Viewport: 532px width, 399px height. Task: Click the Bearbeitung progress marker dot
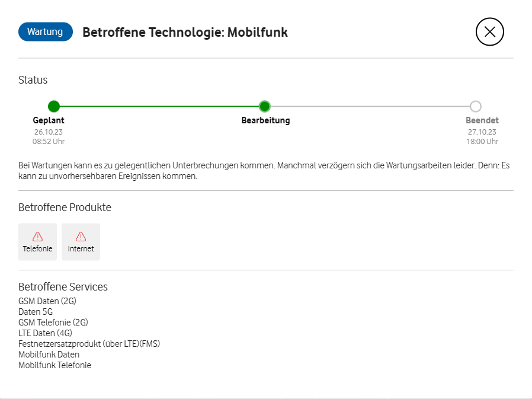265,107
